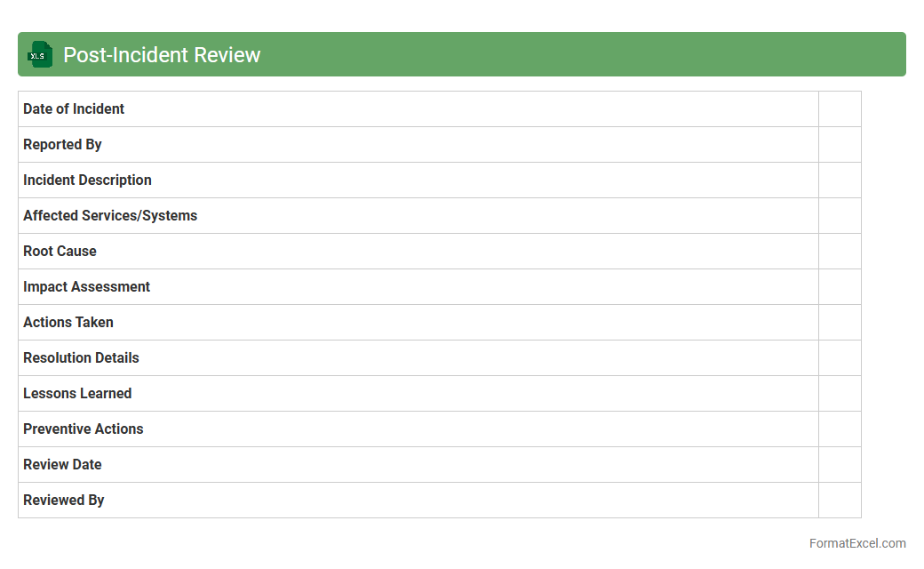Click the XLS file icon in the header
Image resolution: width=924 pixels, height=569 pixels.
click(39, 55)
